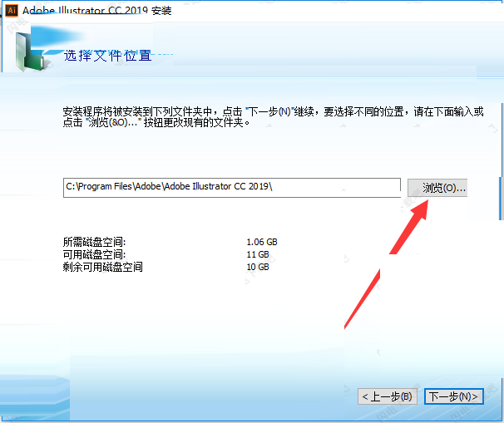
Task: Select the 11 GB available space value
Action: (258, 254)
